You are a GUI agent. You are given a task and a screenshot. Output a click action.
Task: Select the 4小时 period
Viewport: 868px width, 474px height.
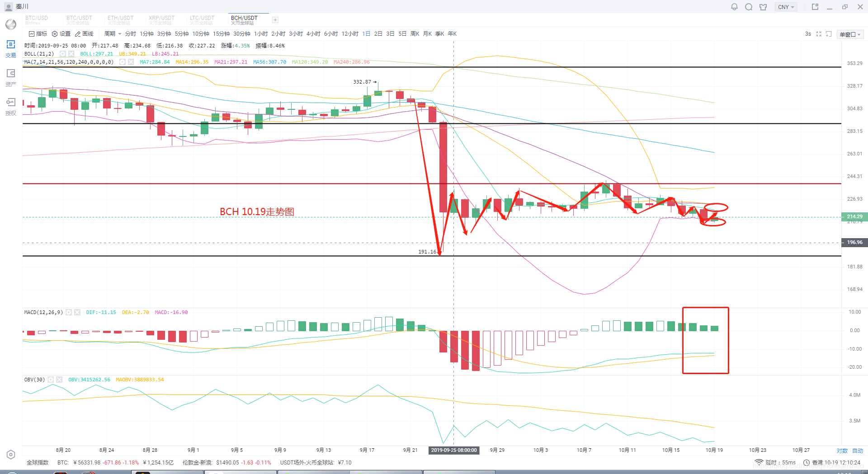click(x=313, y=34)
